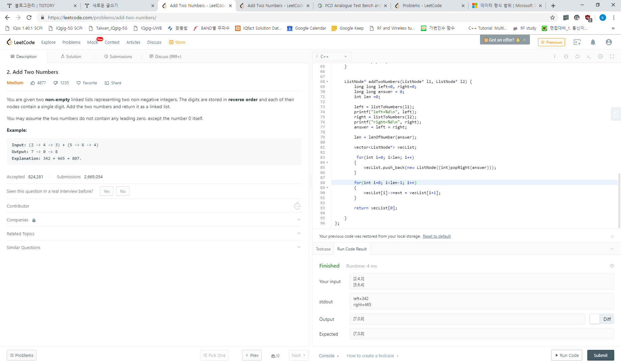
Task: Click the editor info icon
Action: pyautogui.click(x=555, y=56)
